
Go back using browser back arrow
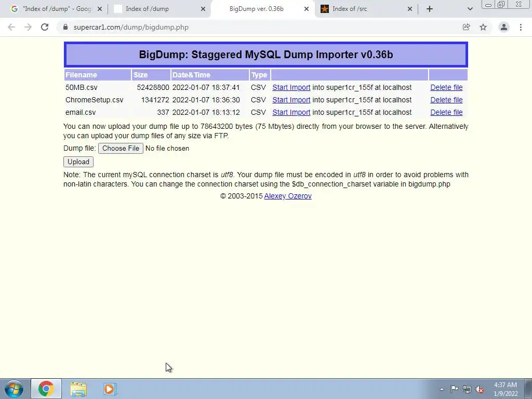coord(11,27)
